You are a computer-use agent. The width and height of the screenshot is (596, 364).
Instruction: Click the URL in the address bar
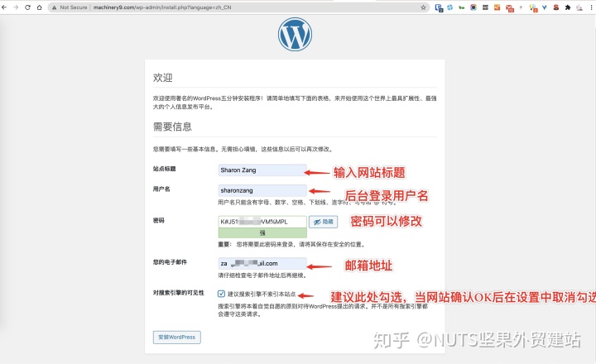pos(162,7)
